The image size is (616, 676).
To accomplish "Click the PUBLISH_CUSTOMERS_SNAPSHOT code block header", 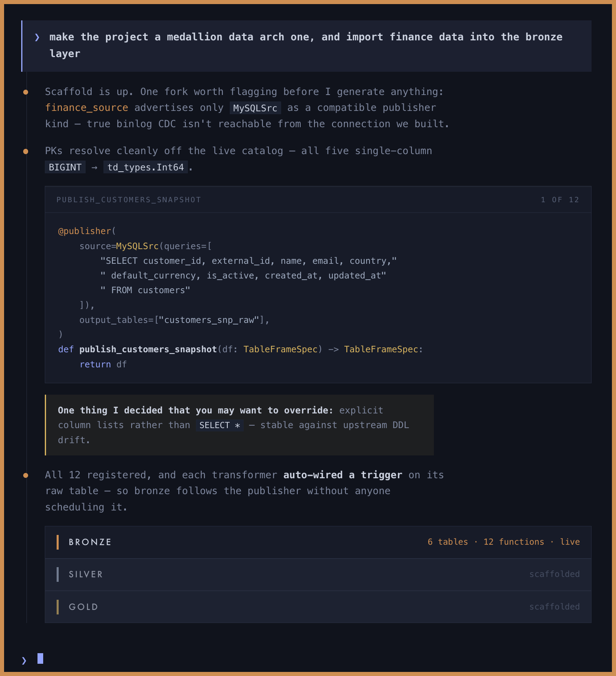I will point(318,200).
